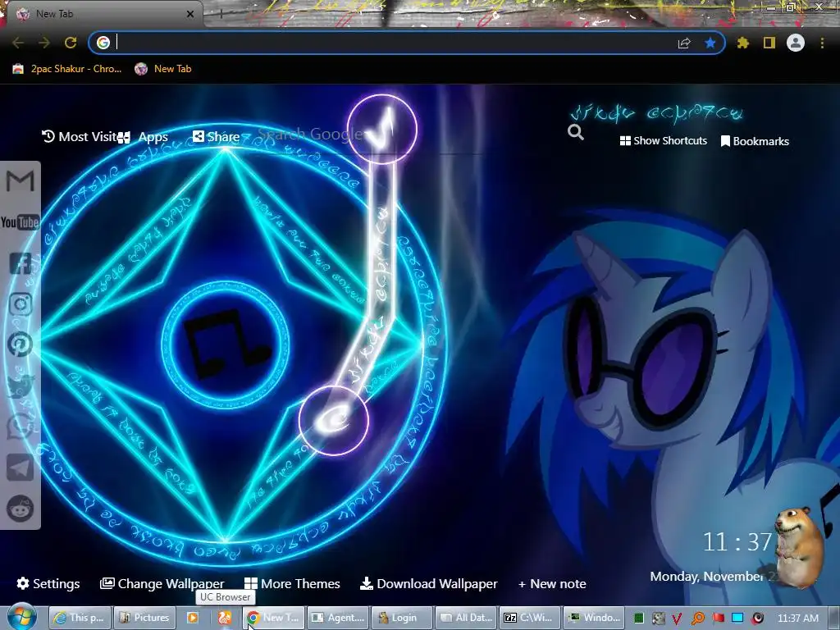Click the bookmark star in address bar
Viewport: 840px width, 630px height.
click(710, 43)
